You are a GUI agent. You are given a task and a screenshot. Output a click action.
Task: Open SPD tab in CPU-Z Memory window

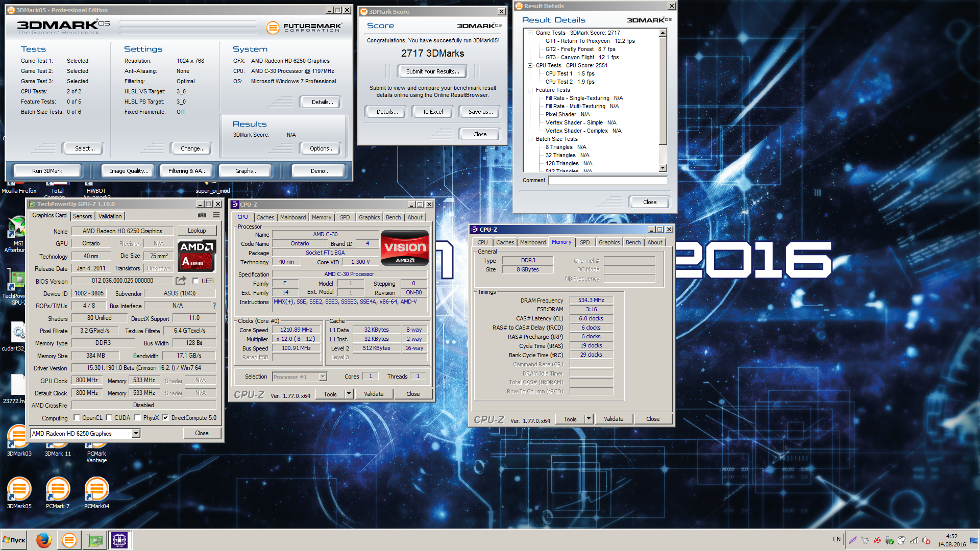[585, 242]
